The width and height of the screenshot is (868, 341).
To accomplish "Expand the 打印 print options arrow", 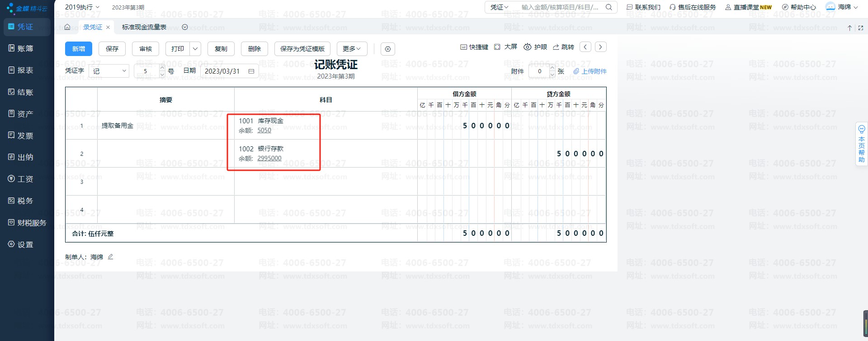I will click(x=195, y=49).
